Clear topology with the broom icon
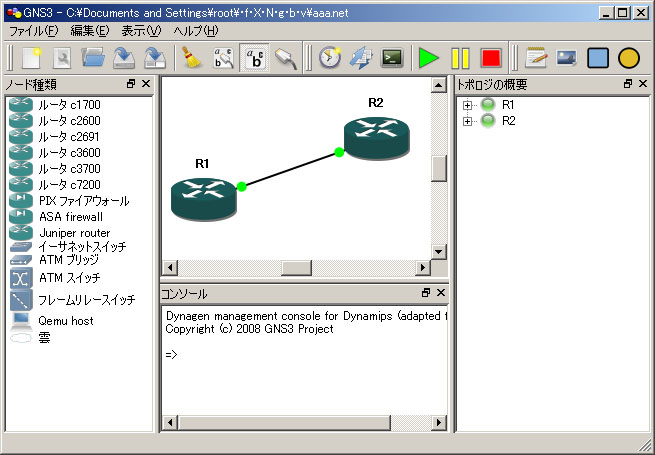The image size is (655, 455). click(192, 58)
